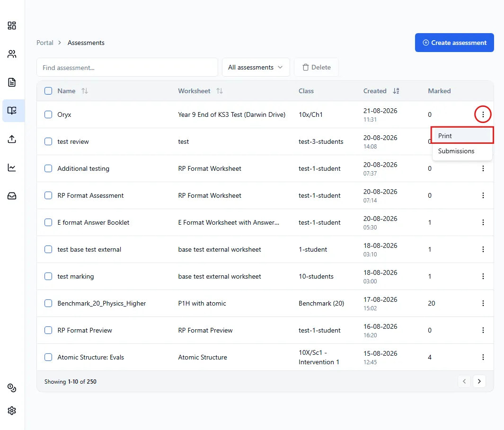Open the three-dot menu for Benchmark_20_Physics_Higher
The height and width of the screenshot is (430, 504).
pyautogui.click(x=483, y=303)
